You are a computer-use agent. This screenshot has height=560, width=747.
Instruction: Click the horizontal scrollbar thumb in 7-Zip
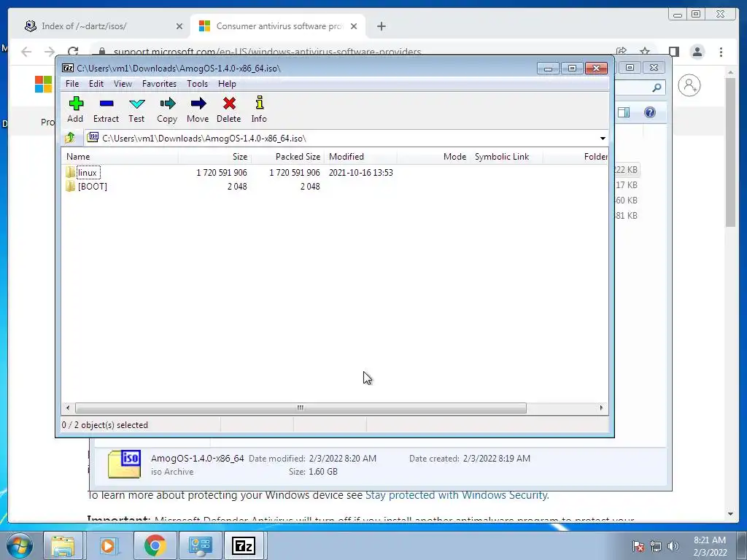[x=301, y=408]
